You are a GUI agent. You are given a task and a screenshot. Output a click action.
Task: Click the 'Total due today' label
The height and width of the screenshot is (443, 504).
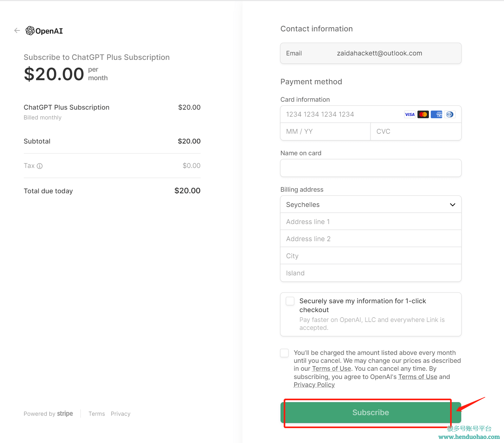click(48, 191)
